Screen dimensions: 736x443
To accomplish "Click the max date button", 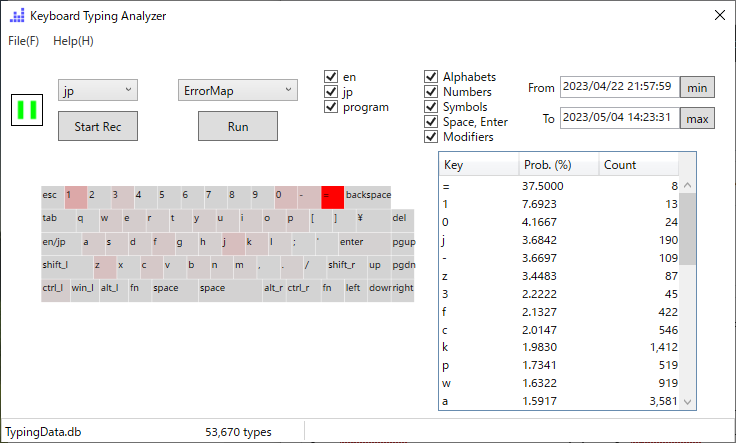I will 697,118.
